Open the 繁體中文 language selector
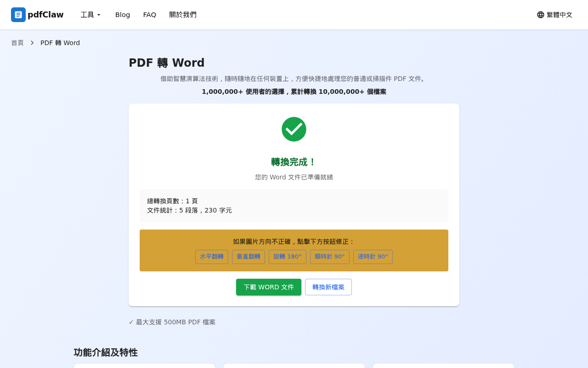Viewport: 588px width, 368px height. click(x=554, y=15)
